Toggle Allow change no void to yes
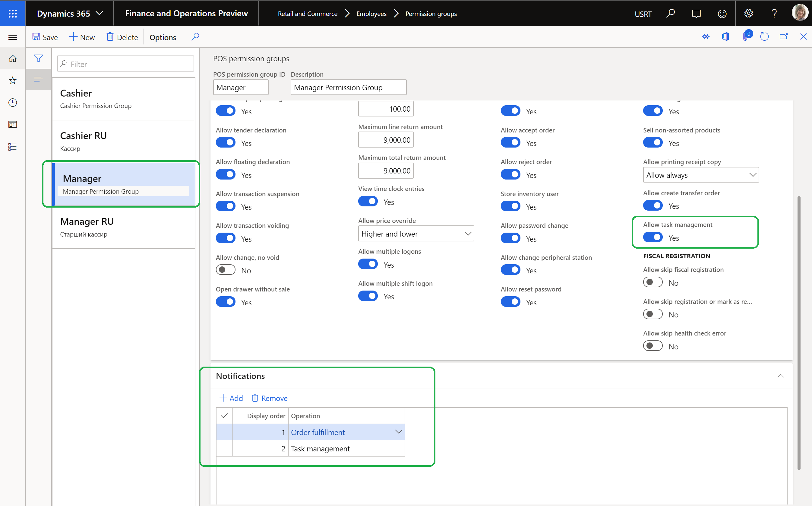 pyautogui.click(x=226, y=270)
